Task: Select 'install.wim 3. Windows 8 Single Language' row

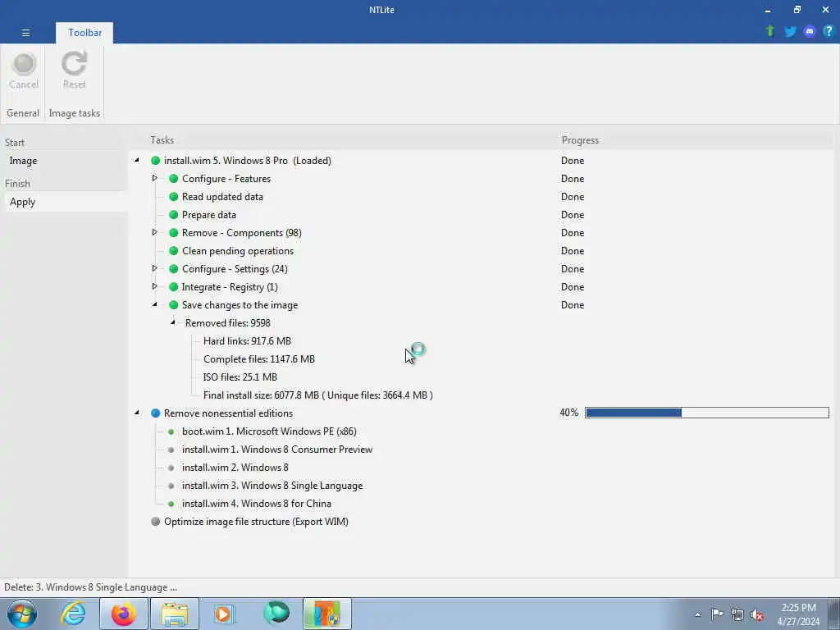Action: pyautogui.click(x=272, y=486)
